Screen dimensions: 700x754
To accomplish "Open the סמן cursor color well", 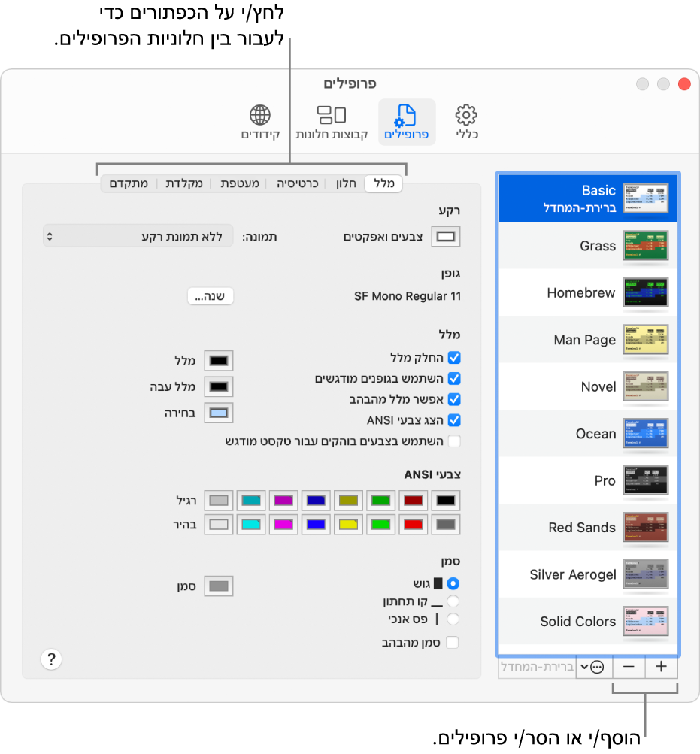I will click(218, 586).
